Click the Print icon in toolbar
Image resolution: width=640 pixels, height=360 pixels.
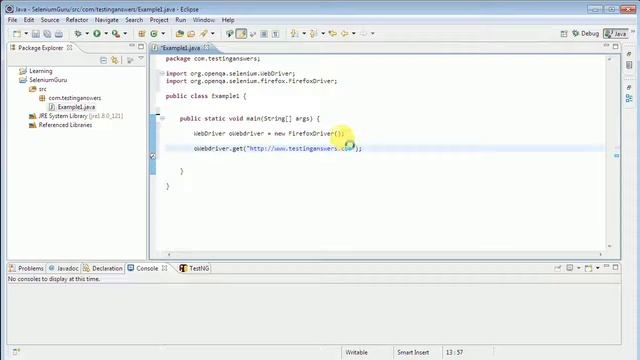click(x=59, y=34)
